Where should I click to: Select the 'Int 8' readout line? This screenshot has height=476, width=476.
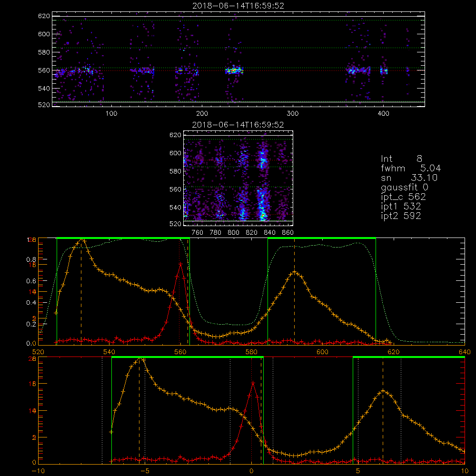(401, 159)
